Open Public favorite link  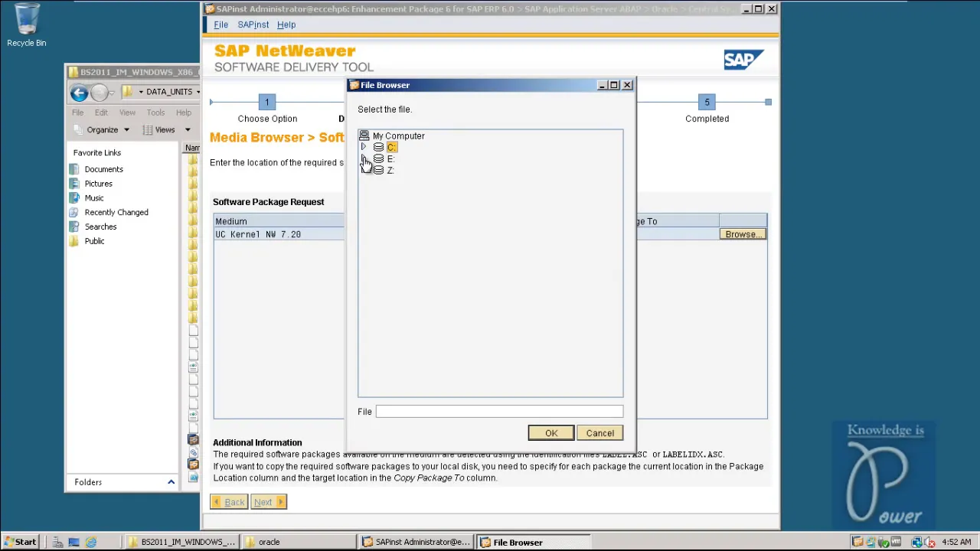click(94, 242)
